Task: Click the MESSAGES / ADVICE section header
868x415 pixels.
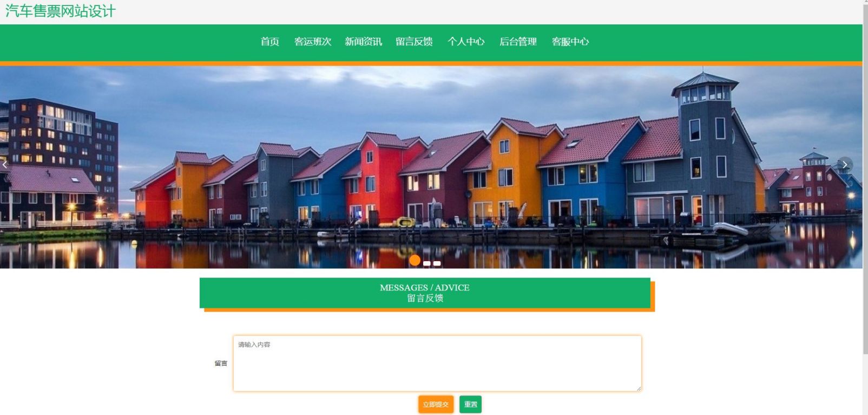Action: 425,293
